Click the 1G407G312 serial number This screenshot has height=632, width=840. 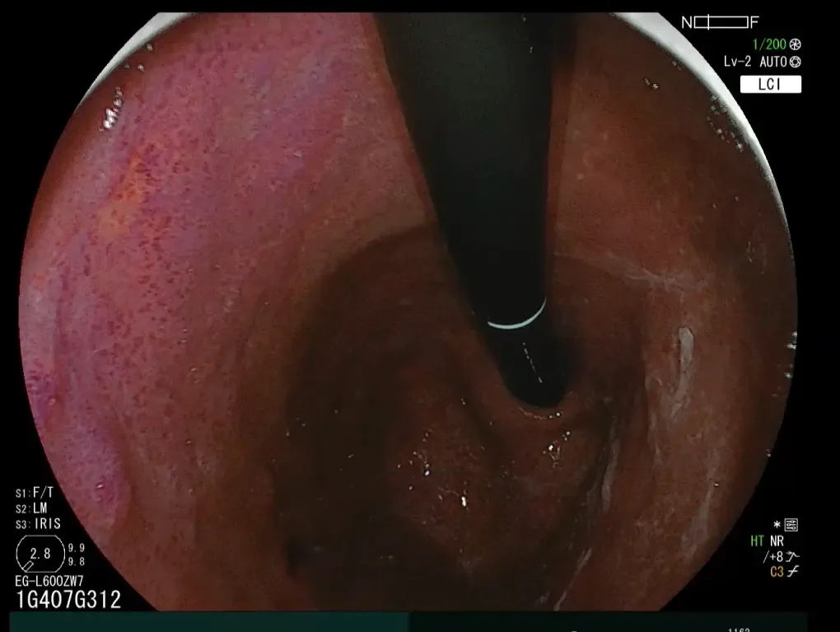(x=68, y=600)
